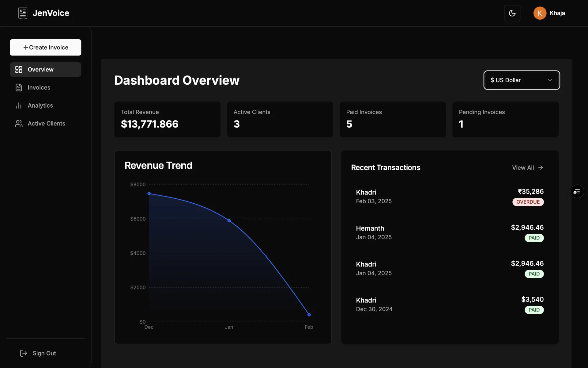
Task: Click the Active Clients people icon
Action: click(19, 123)
